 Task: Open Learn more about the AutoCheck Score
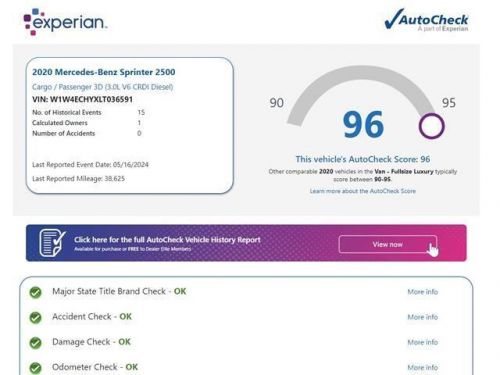(x=363, y=191)
